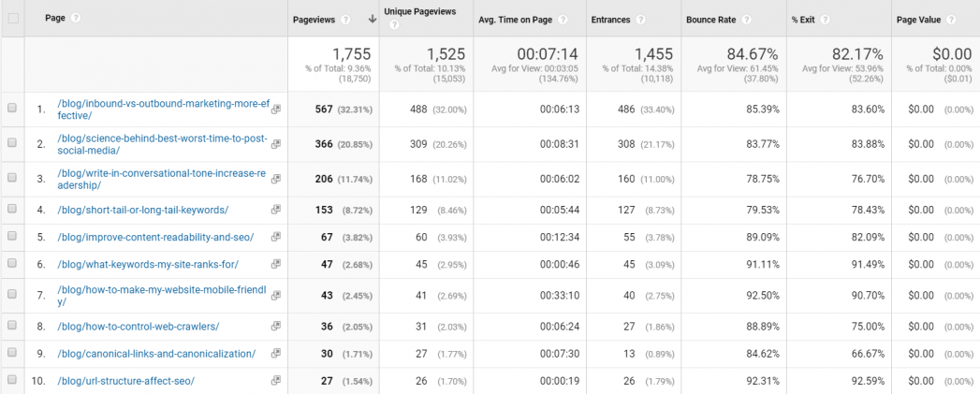The height and width of the screenshot is (394, 980).
Task: Open how-to-make-my-website-mobile-friendly external icon
Action: [275, 295]
